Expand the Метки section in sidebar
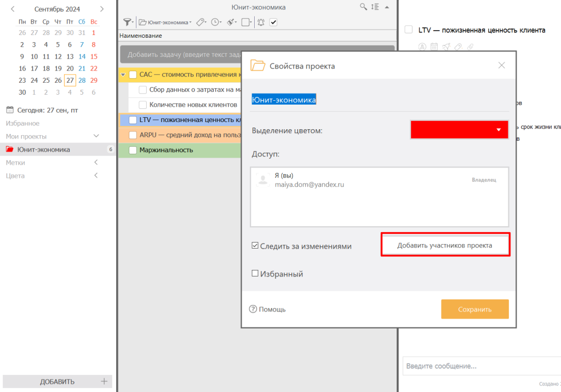561x392 pixels. (96, 163)
